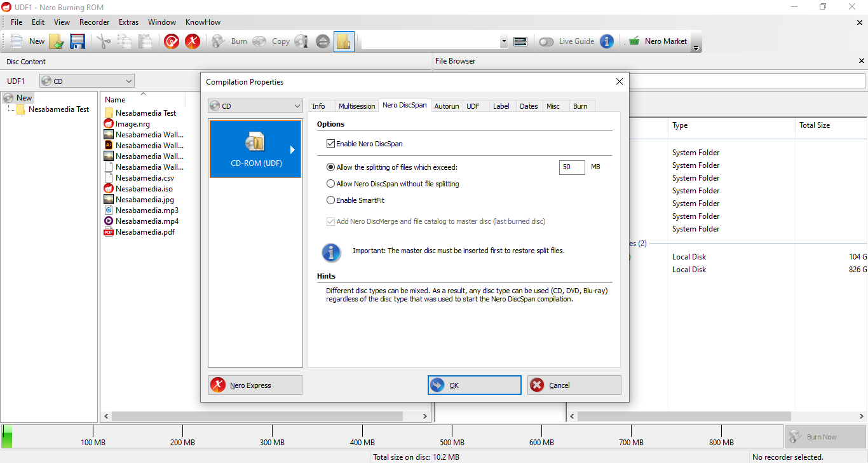Open Nero Market basket icon
The height and width of the screenshot is (463, 868).
[x=634, y=41]
